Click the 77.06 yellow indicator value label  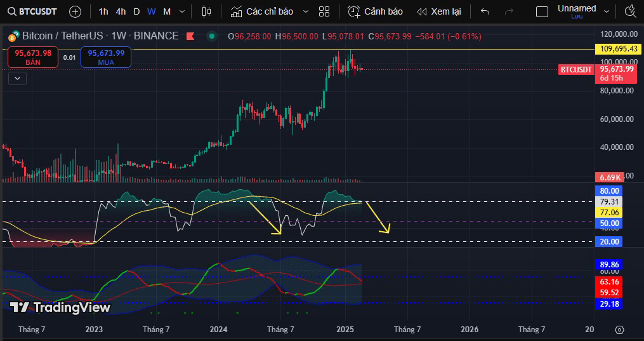609,212
